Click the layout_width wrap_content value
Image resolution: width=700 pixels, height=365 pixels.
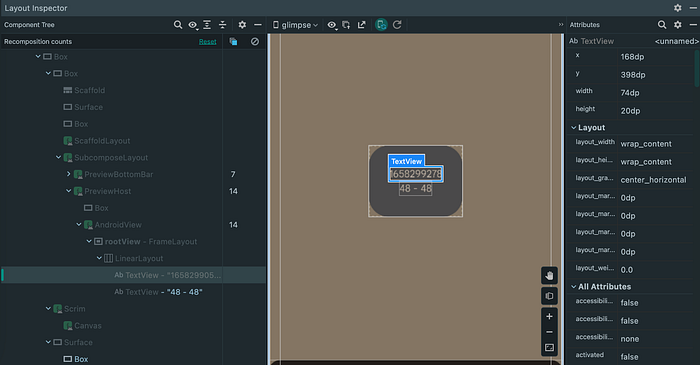[646, 144]
